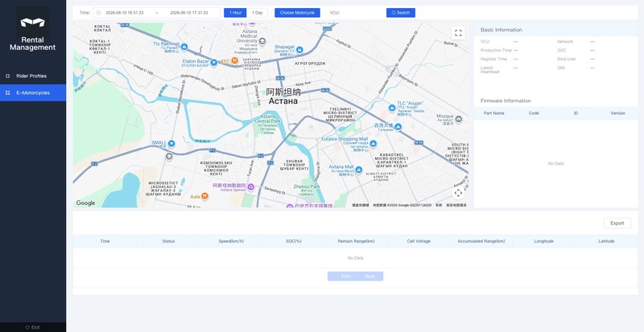Click the VCU input field
The width and height of the screenshot is (644, 332).
pos(361,13)
